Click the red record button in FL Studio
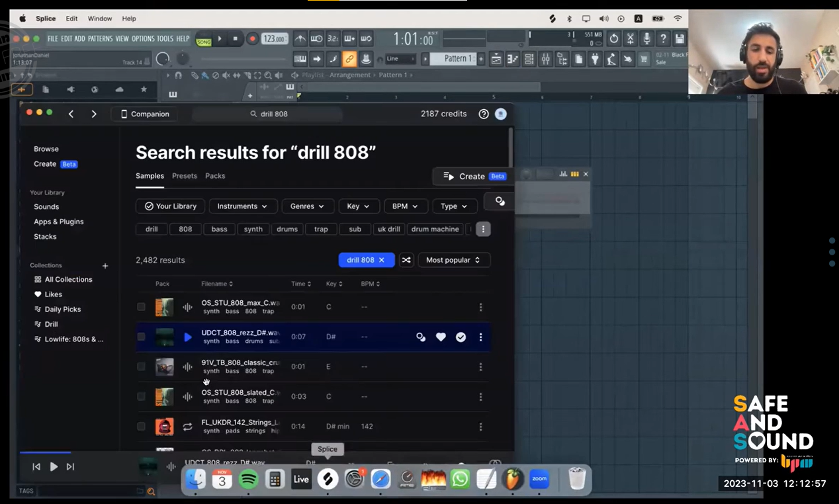 click(252, 39)
